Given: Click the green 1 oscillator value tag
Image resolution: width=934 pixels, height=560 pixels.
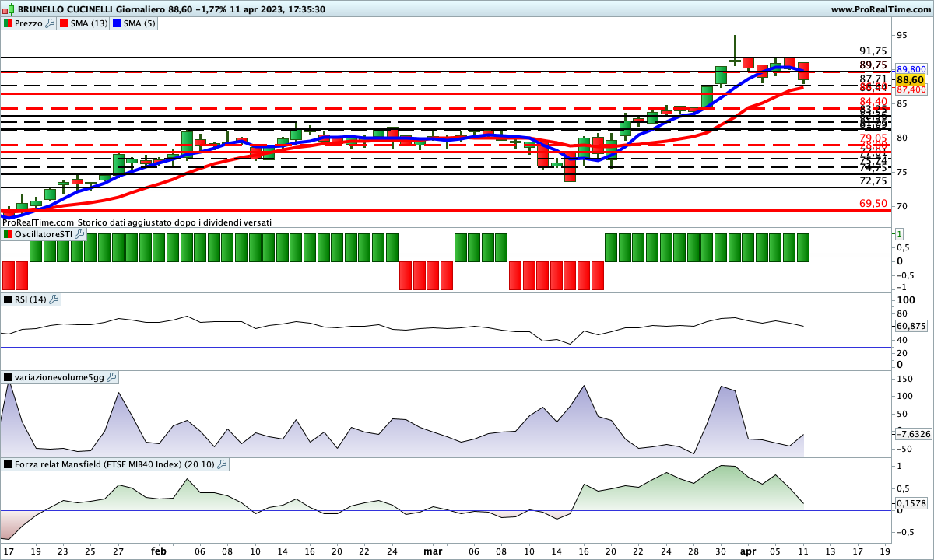Looking at the screenshot, I should tap(900, 234).
